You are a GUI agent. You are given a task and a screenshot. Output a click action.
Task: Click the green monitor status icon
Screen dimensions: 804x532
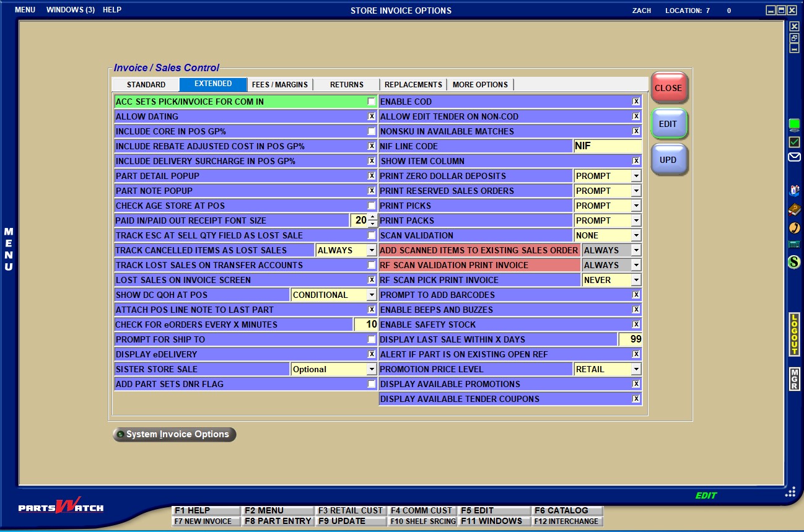point(794,125)
